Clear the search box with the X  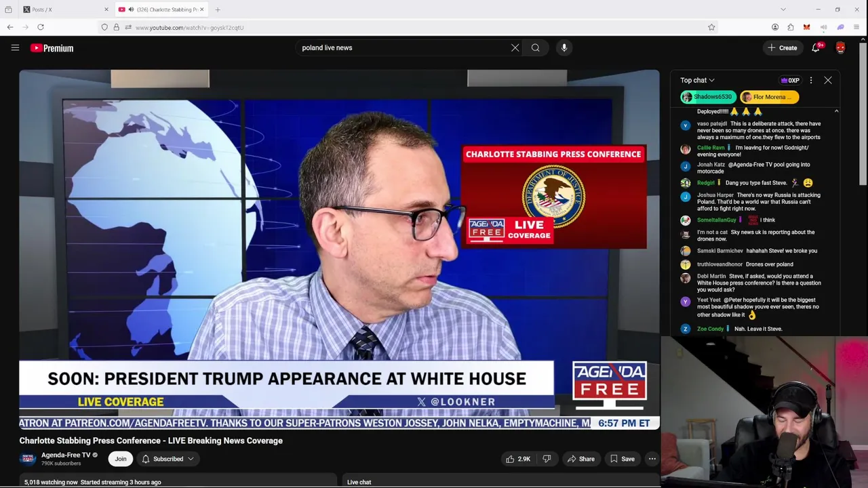tap(515, 47)
